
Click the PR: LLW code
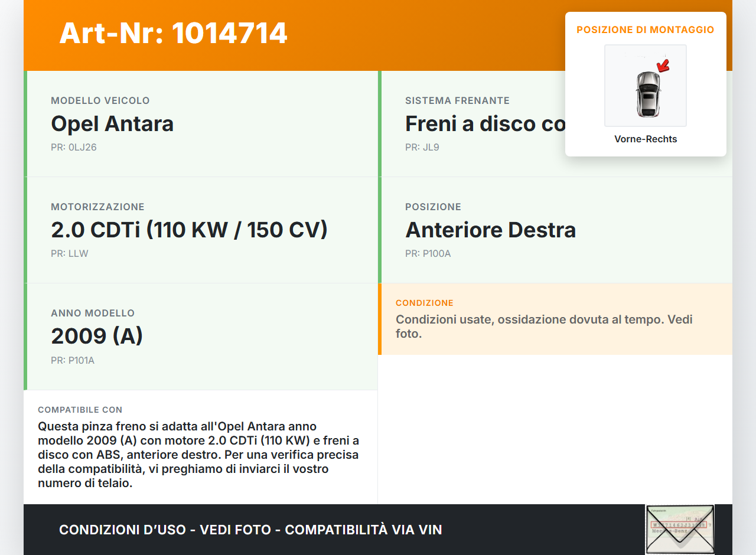pyautogui.click(x=69, y=254)
